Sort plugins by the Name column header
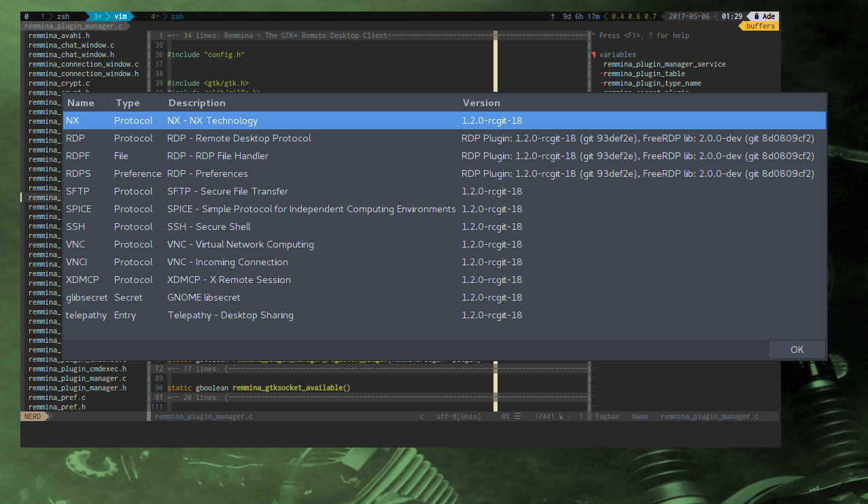Viewport: 868px width, 504px height. 80,103
